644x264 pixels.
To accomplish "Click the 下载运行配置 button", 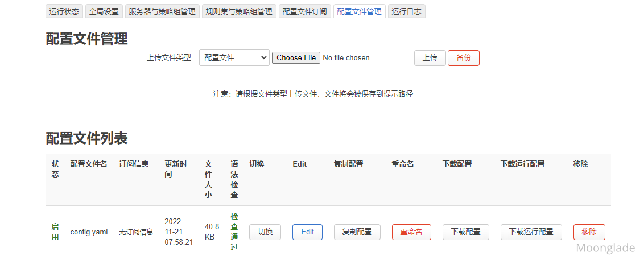I will click(x=531, y=232).
